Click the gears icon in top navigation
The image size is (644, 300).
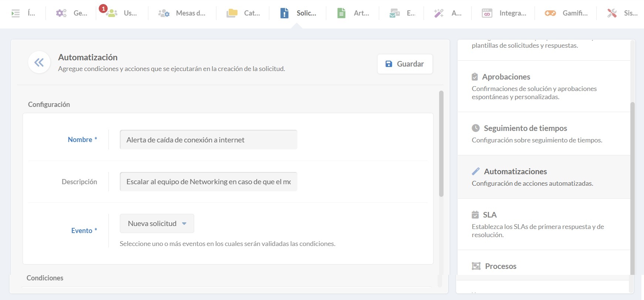pyautogui.click(x=61, y=13)
